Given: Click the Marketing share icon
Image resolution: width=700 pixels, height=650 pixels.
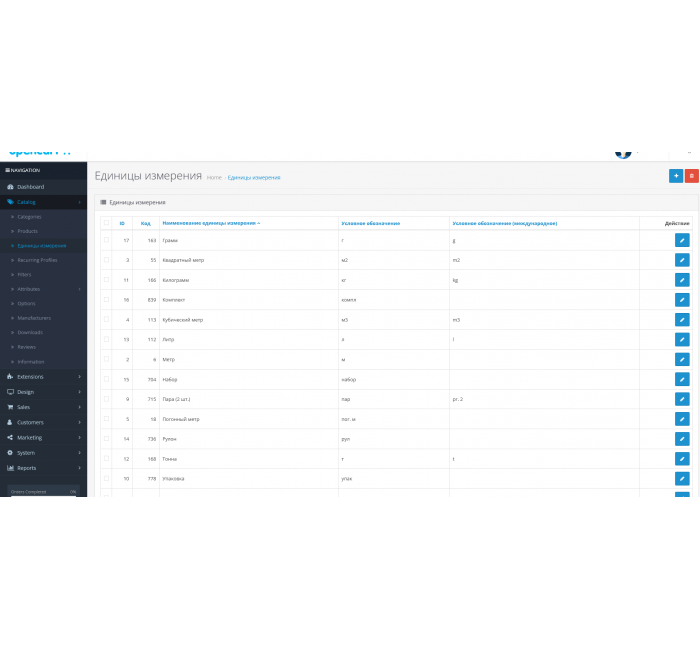Looking at the screenshot, I should (x=10, y=438).
